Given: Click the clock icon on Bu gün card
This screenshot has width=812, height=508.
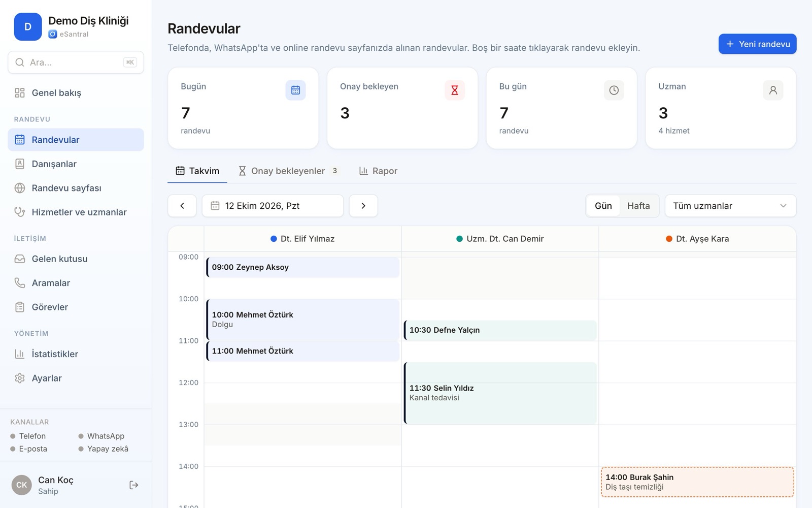Looking at the screenshot, I should click(x=614, y=90).
